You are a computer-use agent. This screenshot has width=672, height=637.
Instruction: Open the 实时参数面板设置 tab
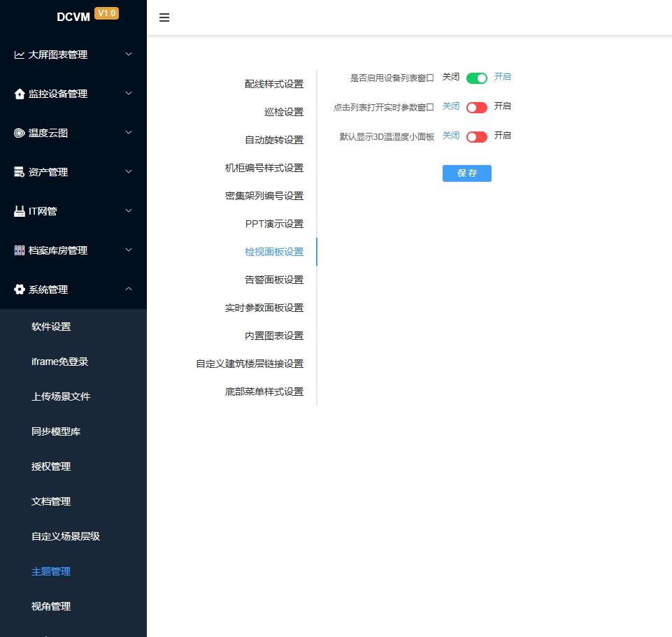(x=264, y=308)
